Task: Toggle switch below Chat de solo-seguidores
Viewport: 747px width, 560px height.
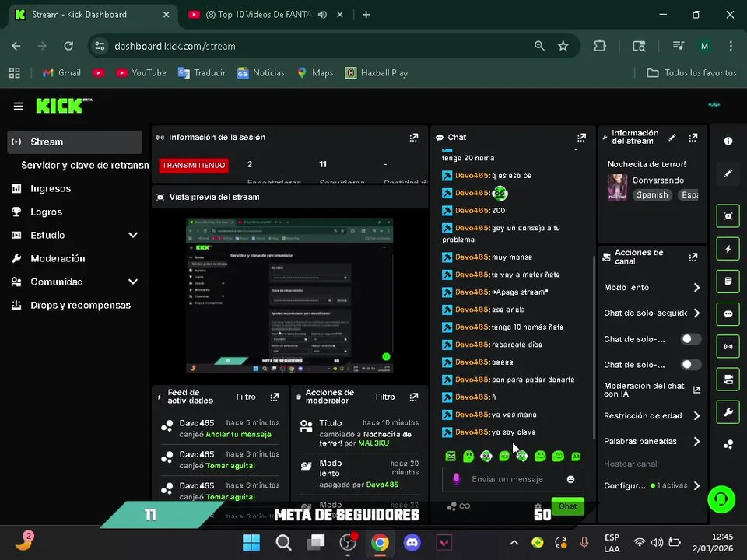Action: 690,339
